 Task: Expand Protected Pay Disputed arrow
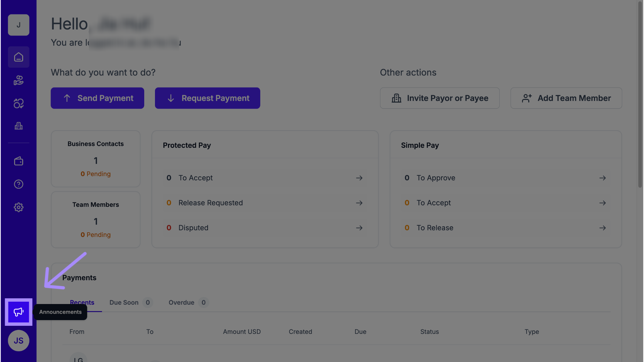coord(359,228)
